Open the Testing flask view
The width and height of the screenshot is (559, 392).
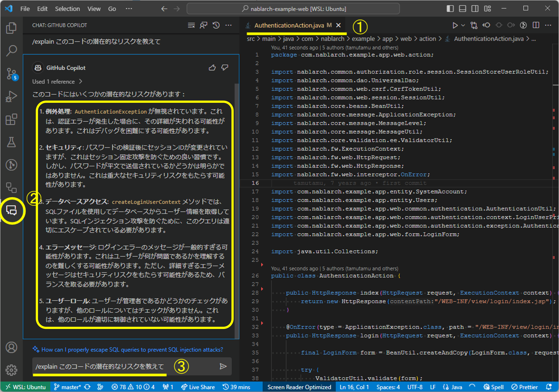(x=11, y=142)
